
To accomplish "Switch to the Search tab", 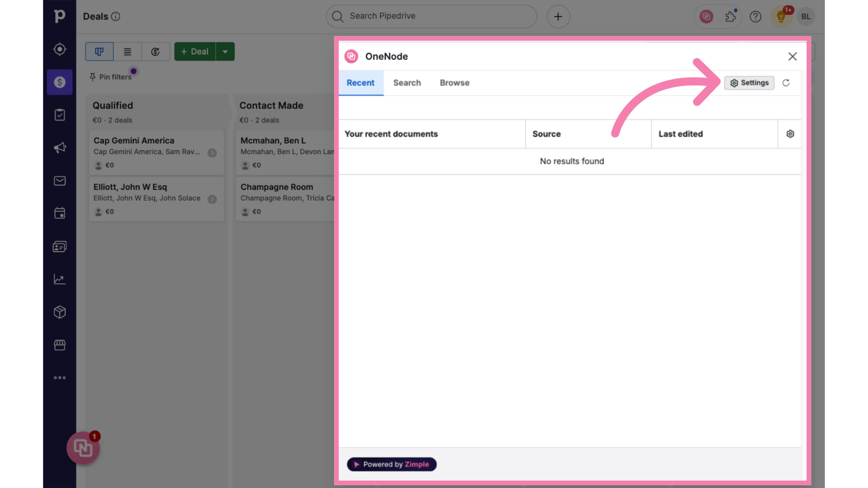I will tap(407, 82).
